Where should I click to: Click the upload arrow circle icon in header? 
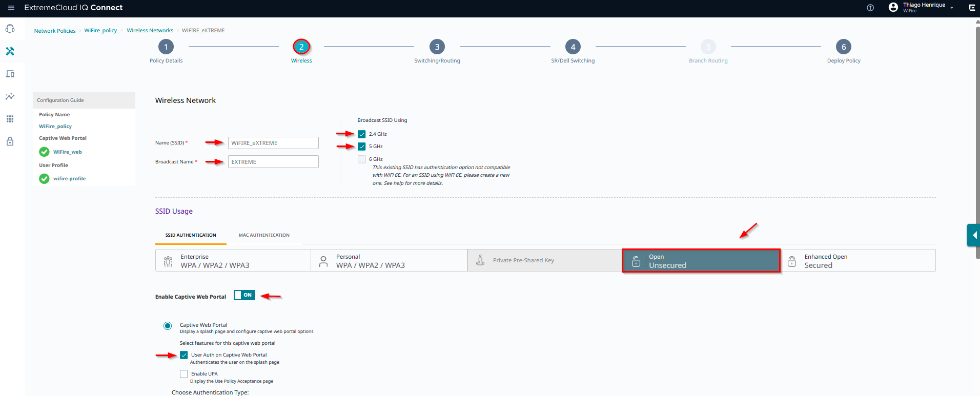point(870,8)
